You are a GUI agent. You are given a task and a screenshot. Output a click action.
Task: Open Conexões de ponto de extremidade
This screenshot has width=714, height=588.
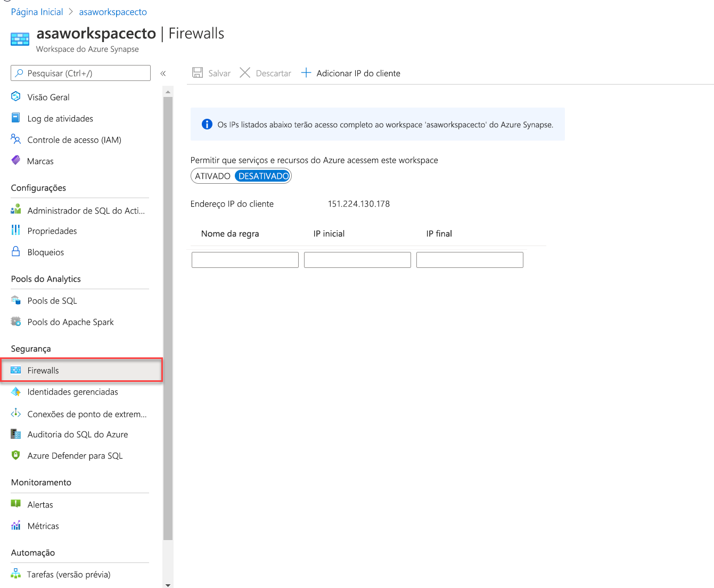(87, 414)
